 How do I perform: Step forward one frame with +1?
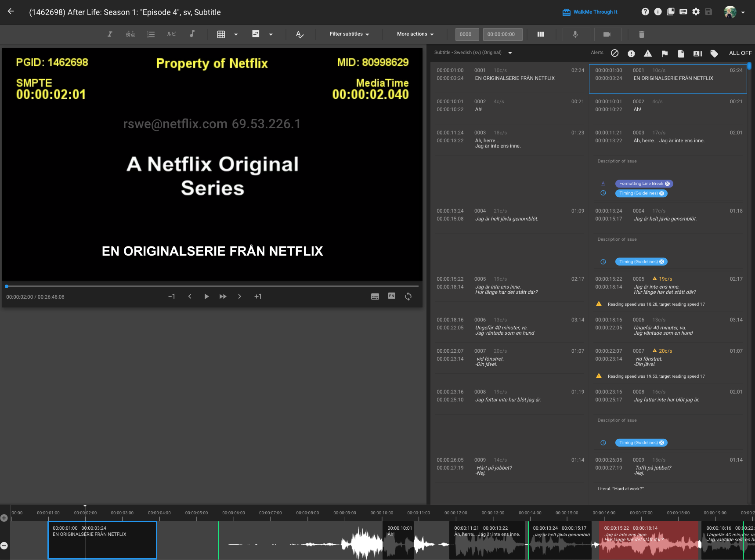(x=258, y=296)
